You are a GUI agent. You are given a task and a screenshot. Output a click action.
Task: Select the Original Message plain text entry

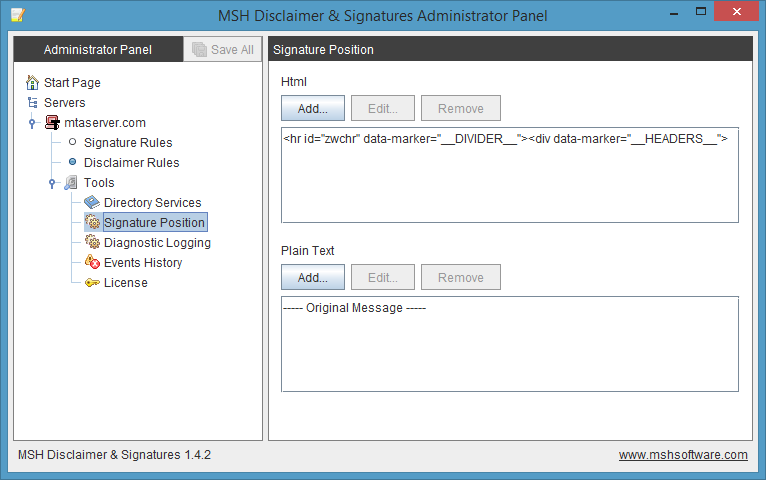pos(355,308)
